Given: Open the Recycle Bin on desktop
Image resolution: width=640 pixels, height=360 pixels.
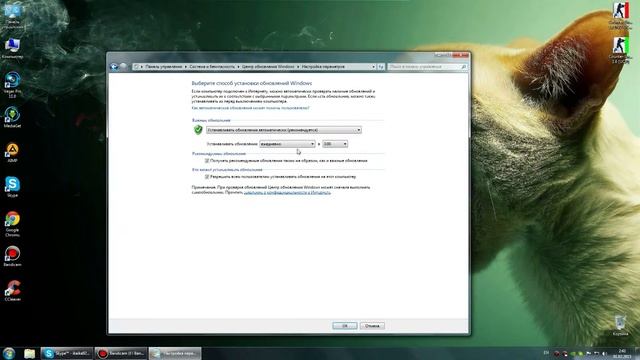Looking at the screenshot, I should pos(620,325).
